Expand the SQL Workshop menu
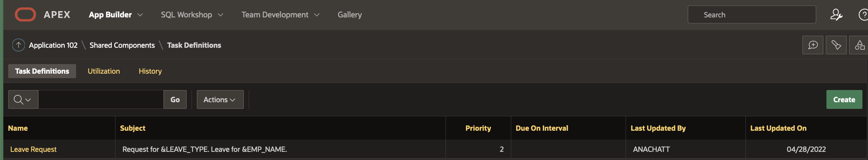Screen dimensions: 868x160 192,15
